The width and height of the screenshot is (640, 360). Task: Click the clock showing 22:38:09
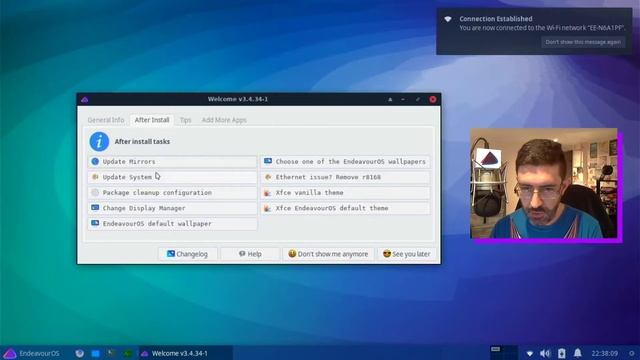tap(604, 353)
